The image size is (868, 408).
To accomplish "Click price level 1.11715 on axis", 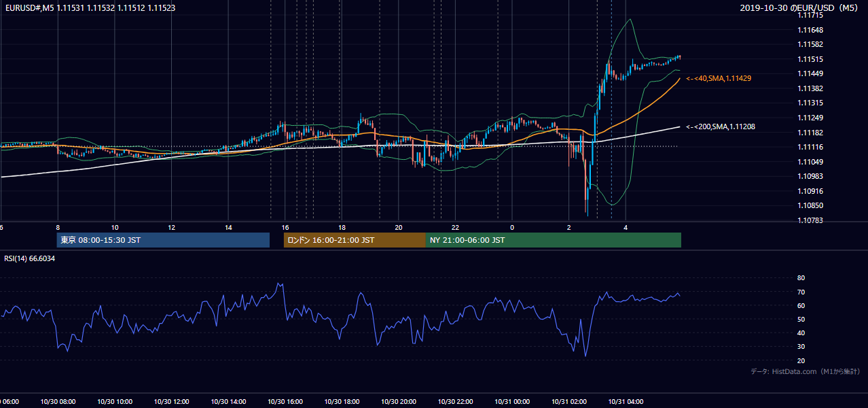I will 811,15.
